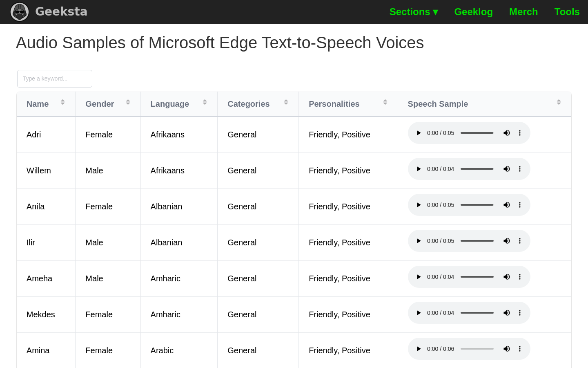
Task: Play Ameha's speech sample
Action: tap(419, 277)
